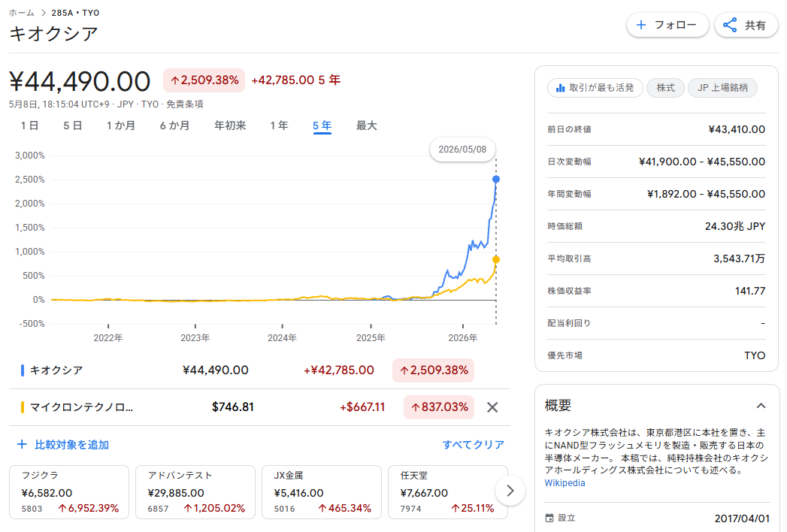Open the Wikipedia link in 概要

(565, 483)
